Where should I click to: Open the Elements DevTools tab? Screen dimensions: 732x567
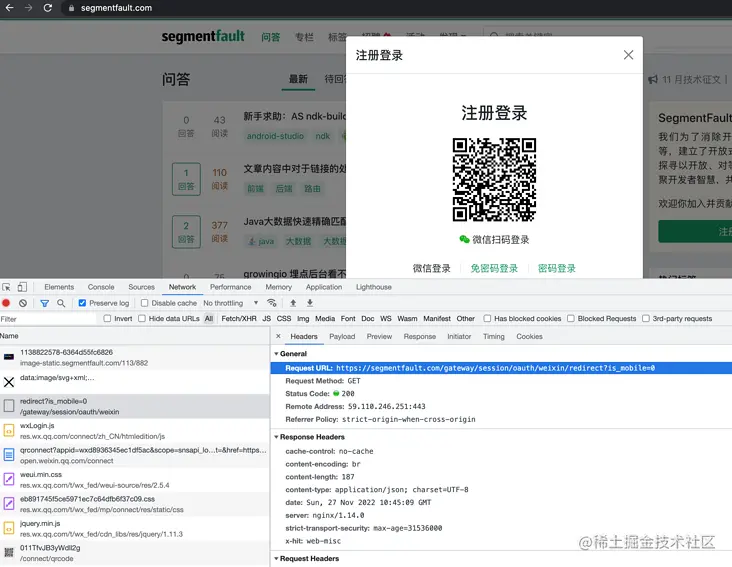(59, 287)
